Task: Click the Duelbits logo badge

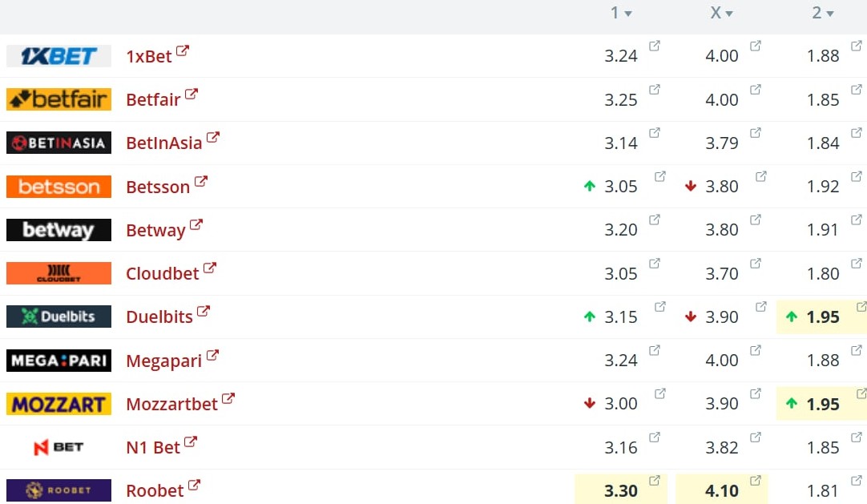Action: [x=58, y=317]
